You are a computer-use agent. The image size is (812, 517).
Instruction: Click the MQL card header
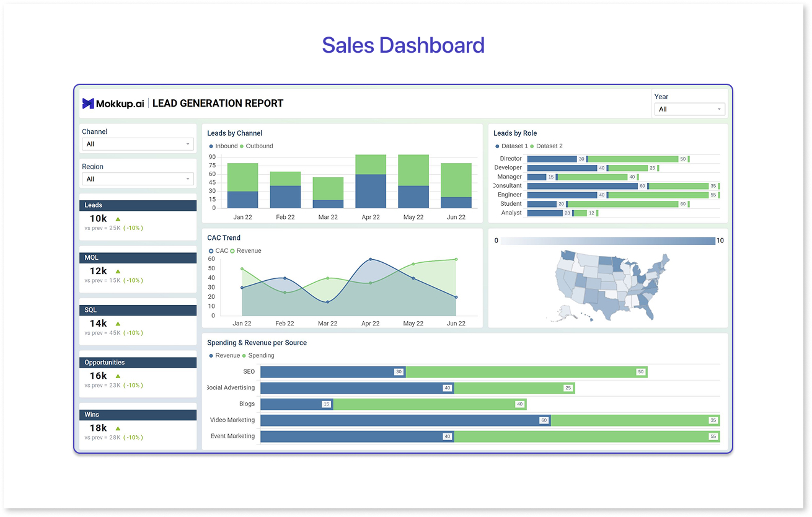(x=138, y=258)
